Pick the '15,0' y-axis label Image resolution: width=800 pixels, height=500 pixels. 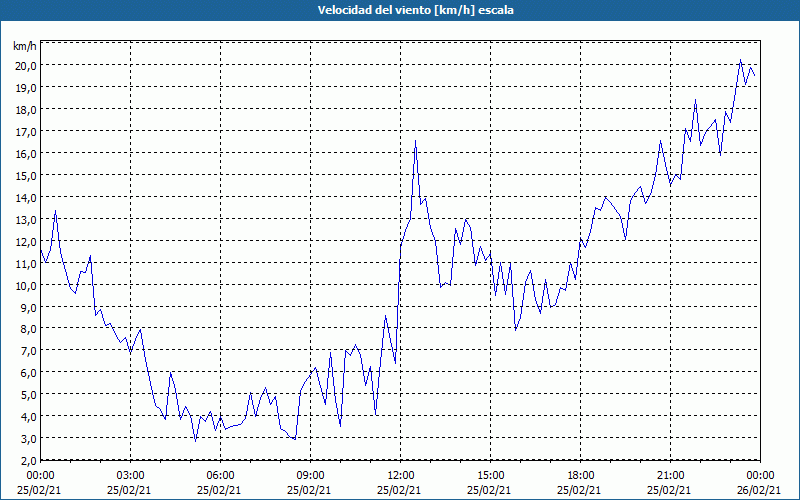27,175
